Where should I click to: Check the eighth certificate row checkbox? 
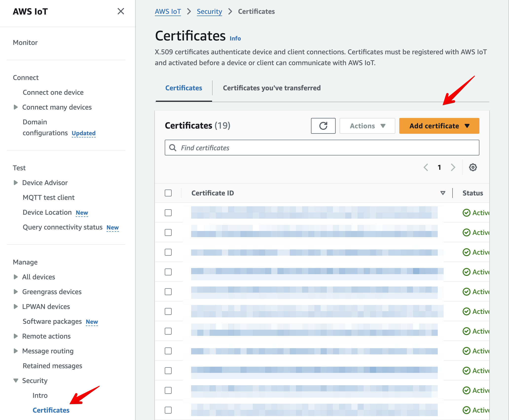pyautogui.click(x=168, y=351)
